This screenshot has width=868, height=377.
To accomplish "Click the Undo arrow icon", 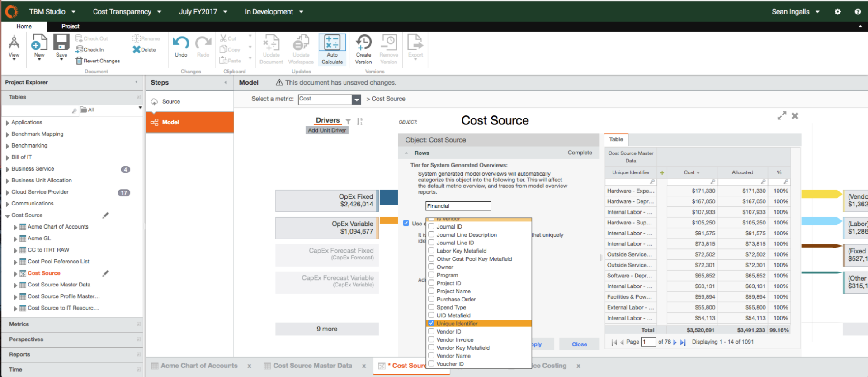I will (x=181, y=43).
